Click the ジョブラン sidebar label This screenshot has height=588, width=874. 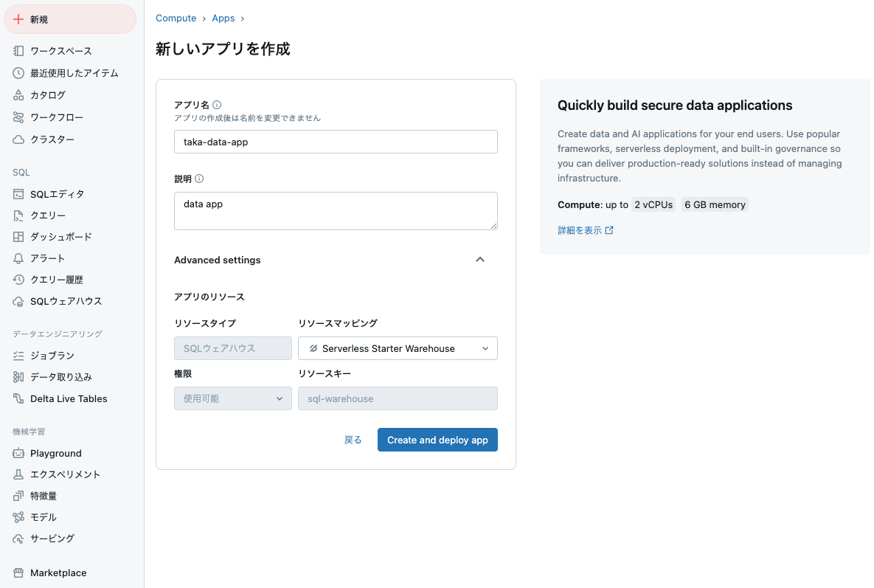[x=52, y=356]
